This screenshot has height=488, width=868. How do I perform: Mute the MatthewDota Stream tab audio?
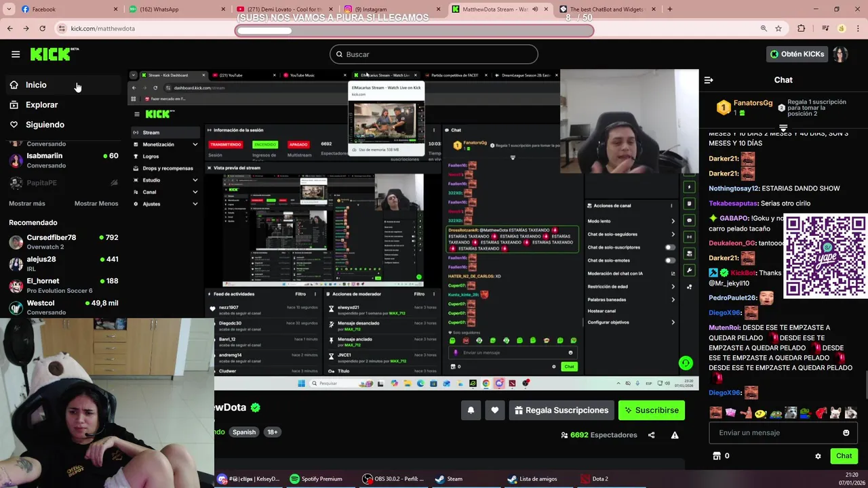coord(535,9)
